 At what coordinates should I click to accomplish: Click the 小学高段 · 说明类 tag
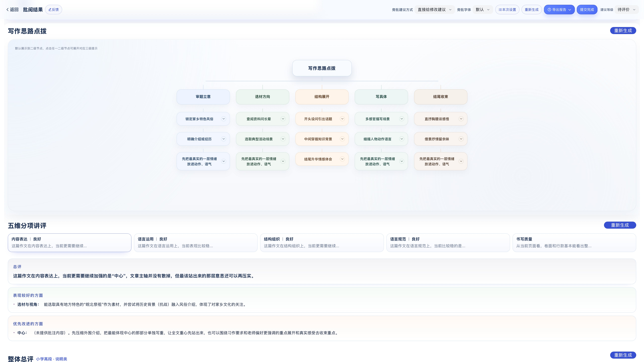pyautogui.click(x=51, y=359)
